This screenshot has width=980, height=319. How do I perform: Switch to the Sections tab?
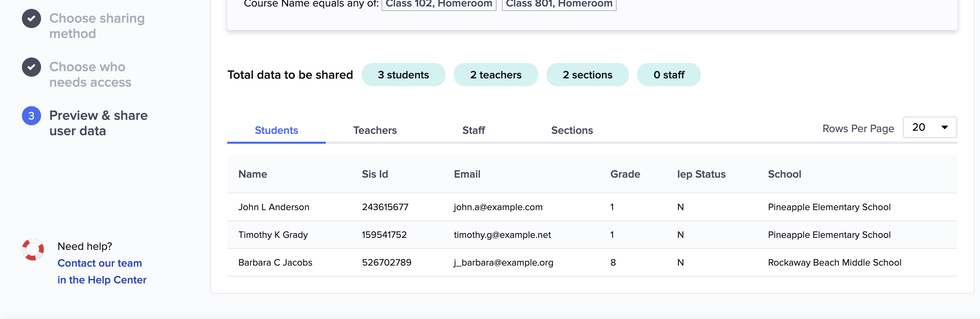coord(572,130)
